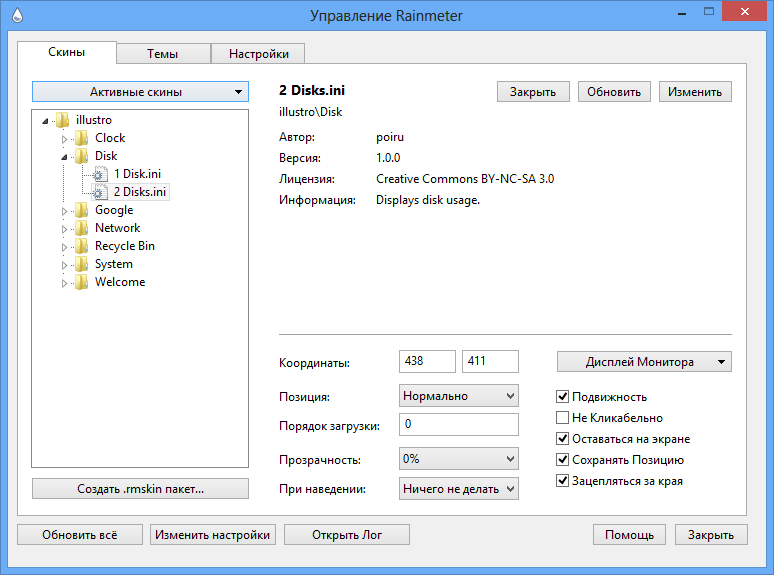Collapse the illustro tree node
The width and height of the screenshot is (774, 575).
pos(45,120)
